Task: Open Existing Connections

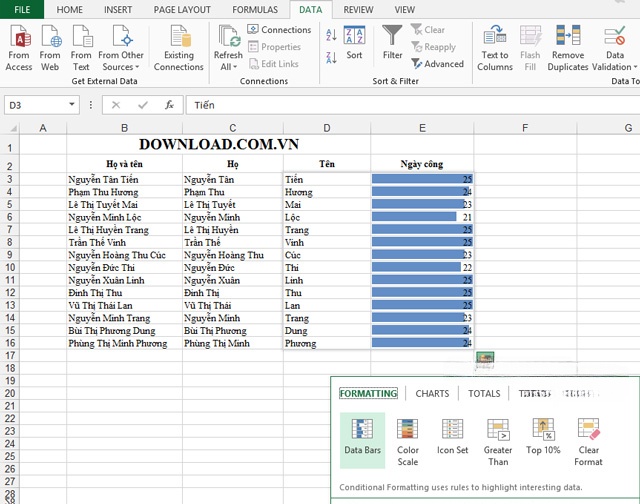Action: tap(179, 48)
